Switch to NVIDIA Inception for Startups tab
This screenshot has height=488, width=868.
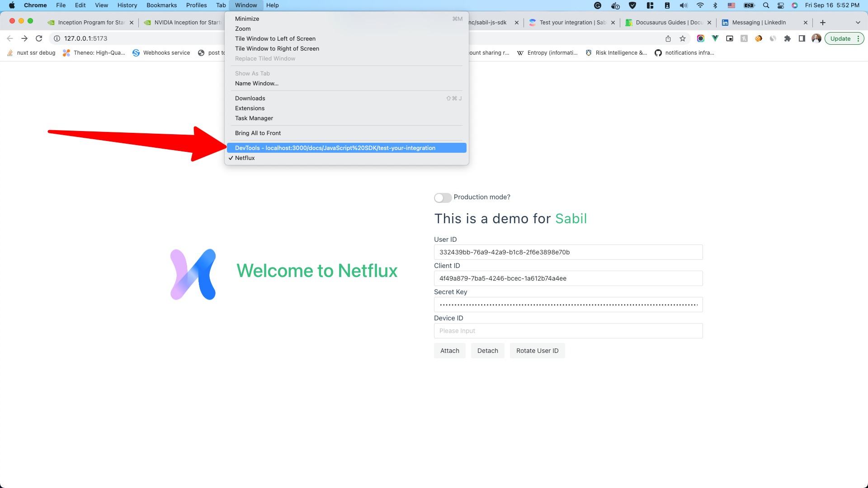(x=183, y=23)
